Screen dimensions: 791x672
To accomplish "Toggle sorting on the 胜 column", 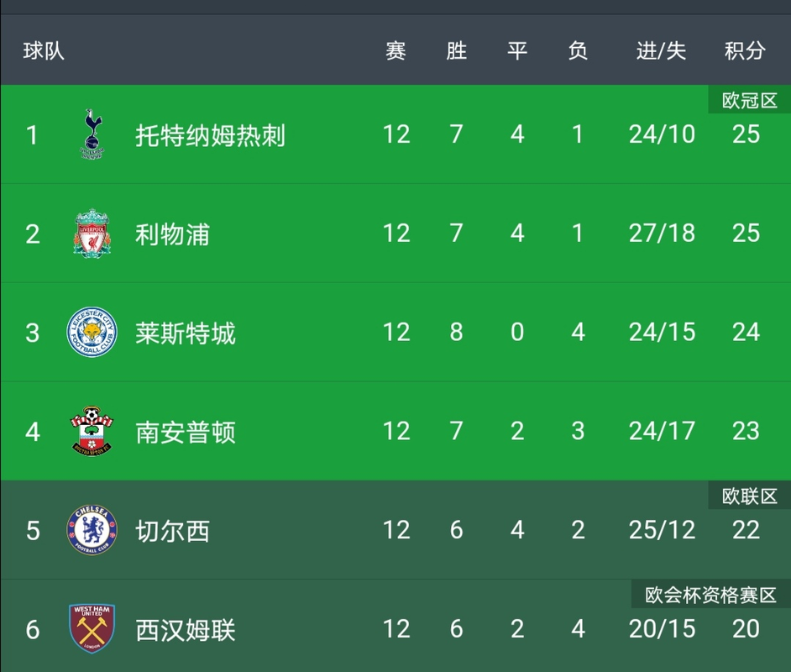I will pos(456,50).
